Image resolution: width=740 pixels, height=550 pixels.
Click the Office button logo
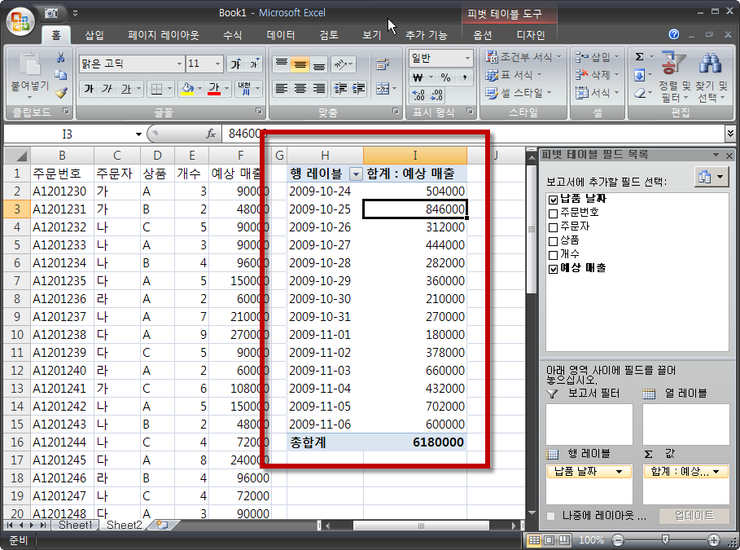click(20, 21)
